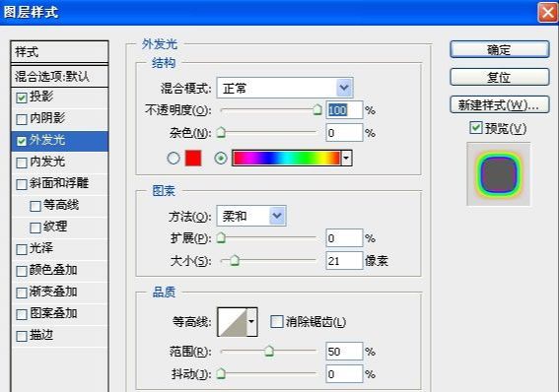Click the glow style preview thumbnail
559x392 pixels.
click(x=499, y=174)
